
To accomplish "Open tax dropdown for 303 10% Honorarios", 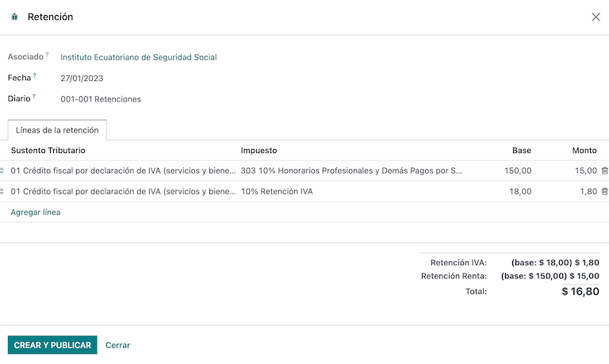I will [x=351, y=171].
